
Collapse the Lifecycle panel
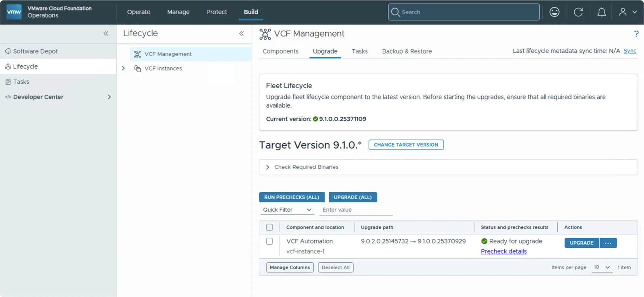pyautogui.click(x=242, y=33)
